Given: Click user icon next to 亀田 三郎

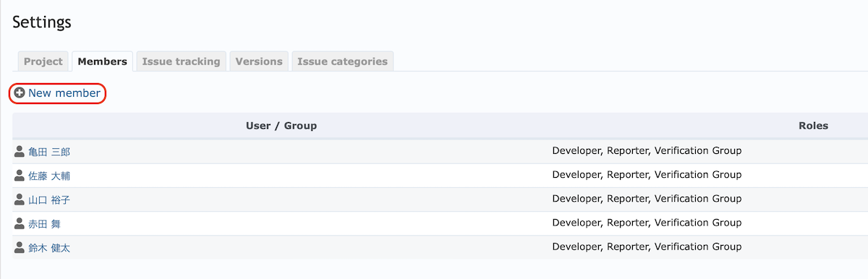Looking at the screenshot, I should point(20,151).
